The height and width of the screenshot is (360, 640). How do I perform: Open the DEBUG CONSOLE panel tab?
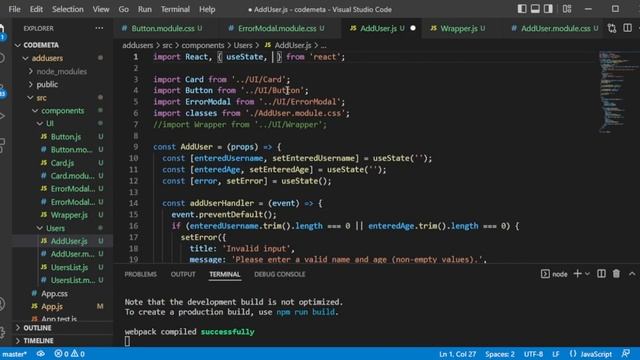(280, 274)
